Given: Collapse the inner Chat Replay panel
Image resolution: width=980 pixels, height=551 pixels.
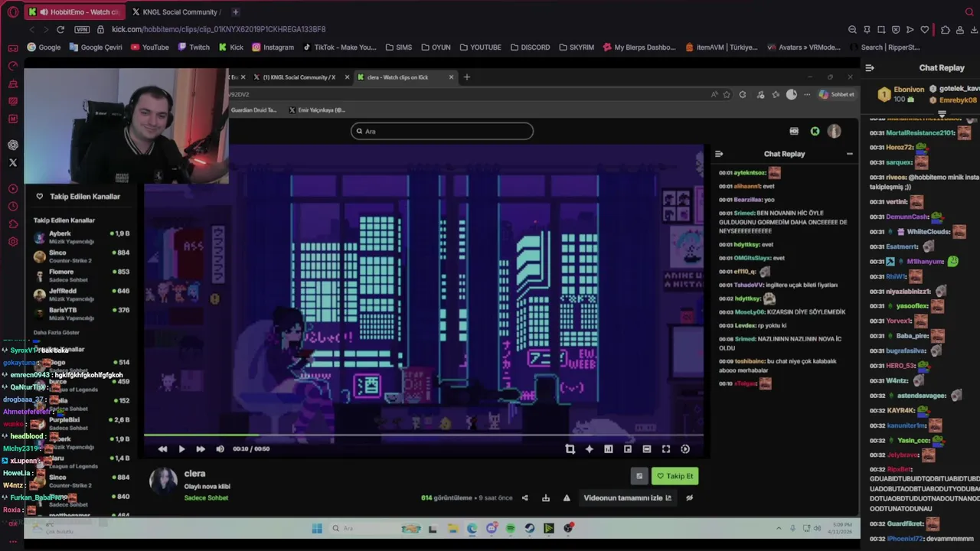Looking at the screenshot, I should (719, 154).
